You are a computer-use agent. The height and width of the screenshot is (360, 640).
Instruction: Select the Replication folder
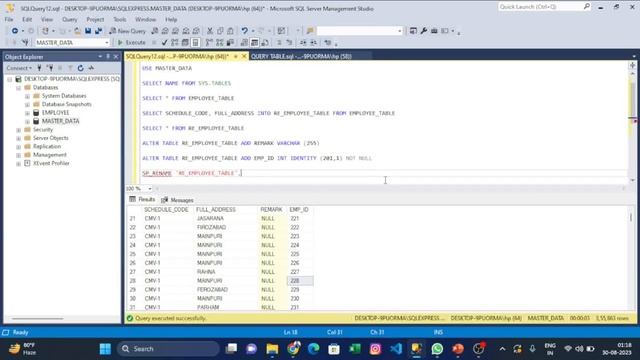pyautogui.click(x=47, y=147)
